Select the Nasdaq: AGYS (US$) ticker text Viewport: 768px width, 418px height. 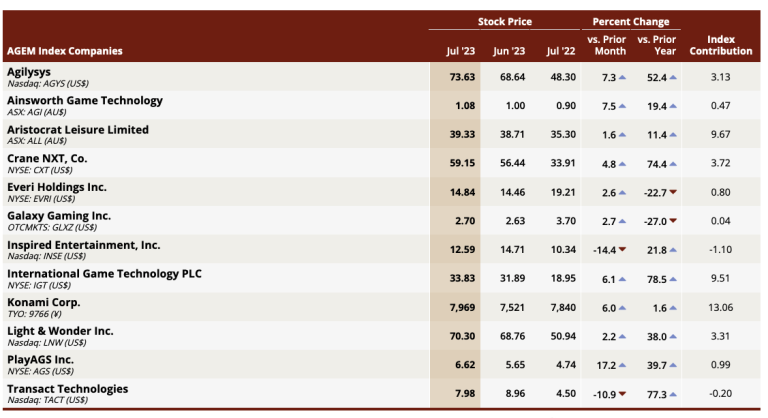click(x=48, y=84)
